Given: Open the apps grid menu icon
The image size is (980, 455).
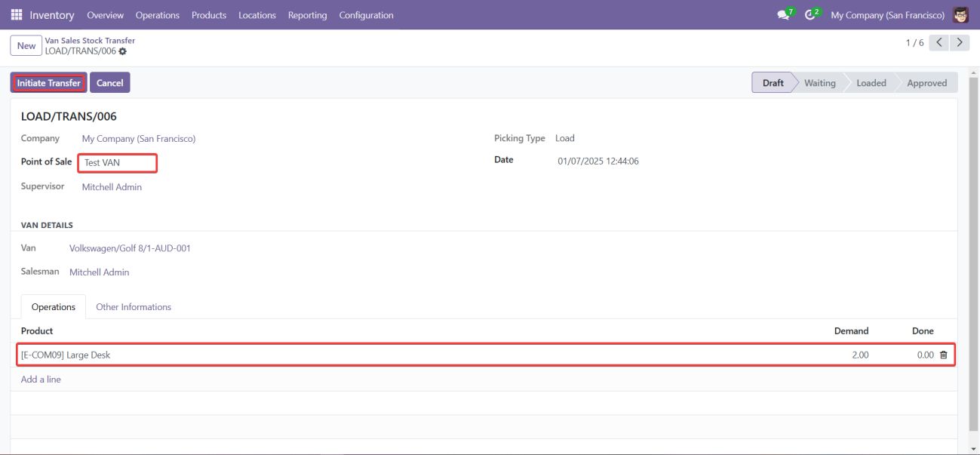Looking at the screenshot, I should [x=17, y=15].
